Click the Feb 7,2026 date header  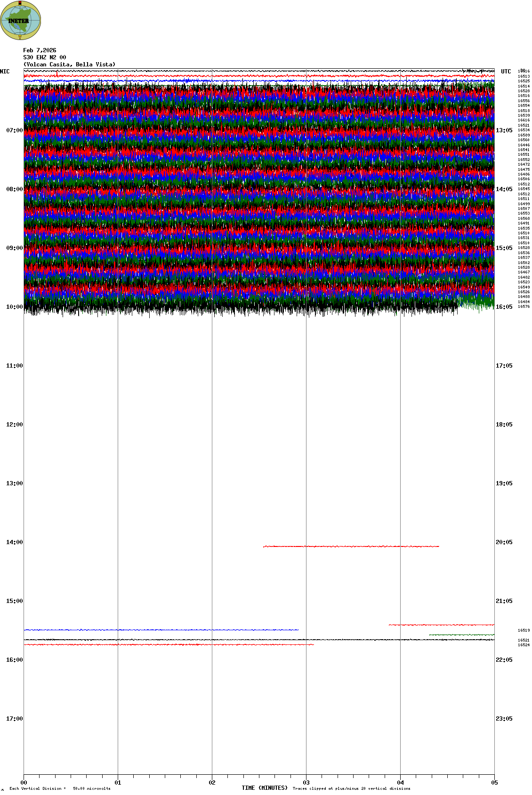click(x=40, y=50)
